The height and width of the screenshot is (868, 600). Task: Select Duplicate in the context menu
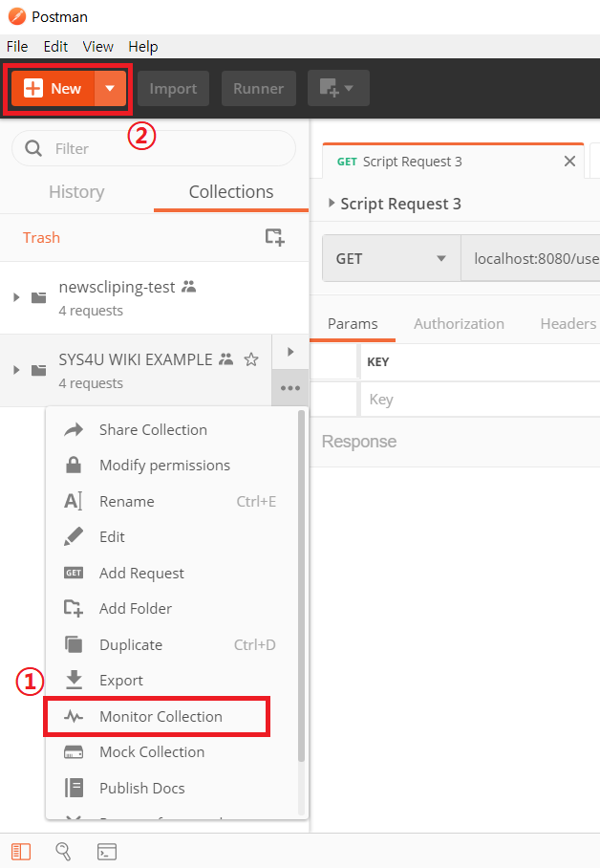tap(172, 644)
